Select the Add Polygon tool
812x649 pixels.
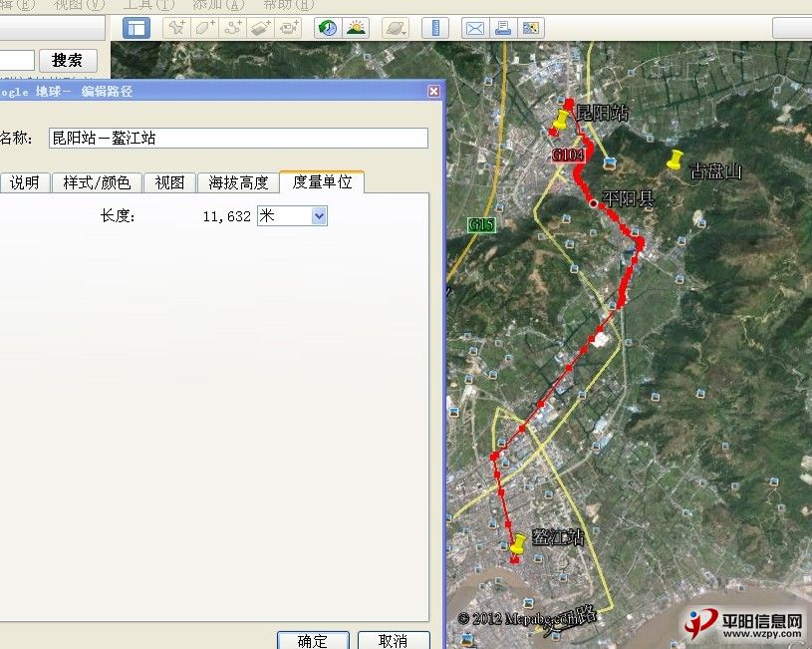click(204, 28)
